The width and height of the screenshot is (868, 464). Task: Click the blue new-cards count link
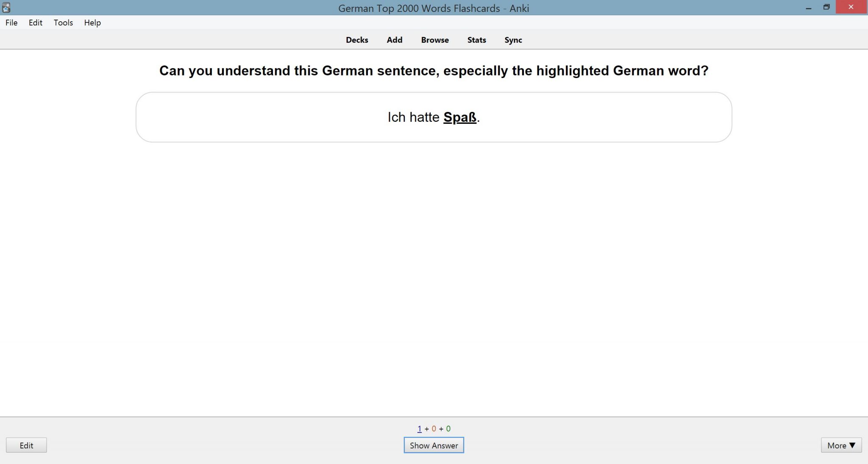click(419, 428)
